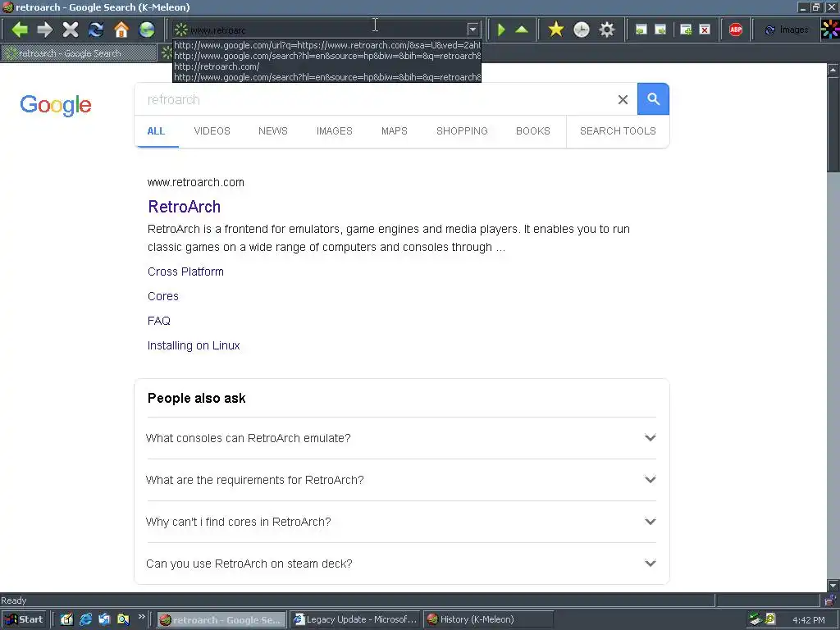The height and width of the screenshot is (630, 840).
Task: Open a new tab with the plus tab icon
Action: pyautogui.click(x=686, y=30)
